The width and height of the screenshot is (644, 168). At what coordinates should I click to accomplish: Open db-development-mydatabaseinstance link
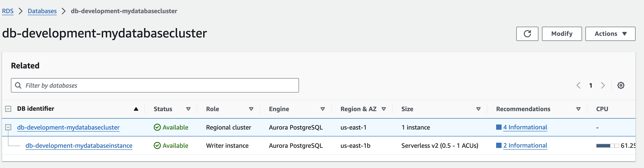click(79, 146)
